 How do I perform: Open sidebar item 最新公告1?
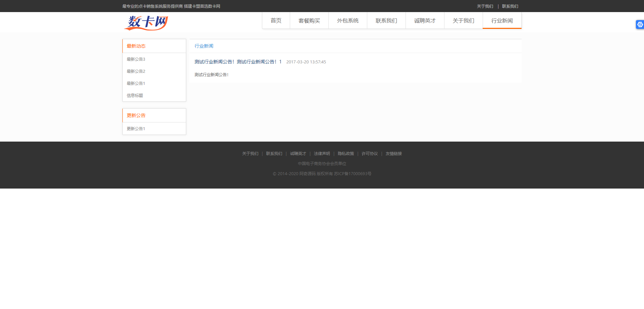(136, 84)
